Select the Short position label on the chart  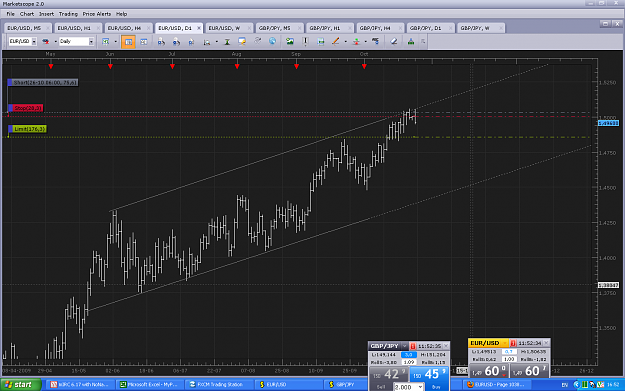[43, 83]
